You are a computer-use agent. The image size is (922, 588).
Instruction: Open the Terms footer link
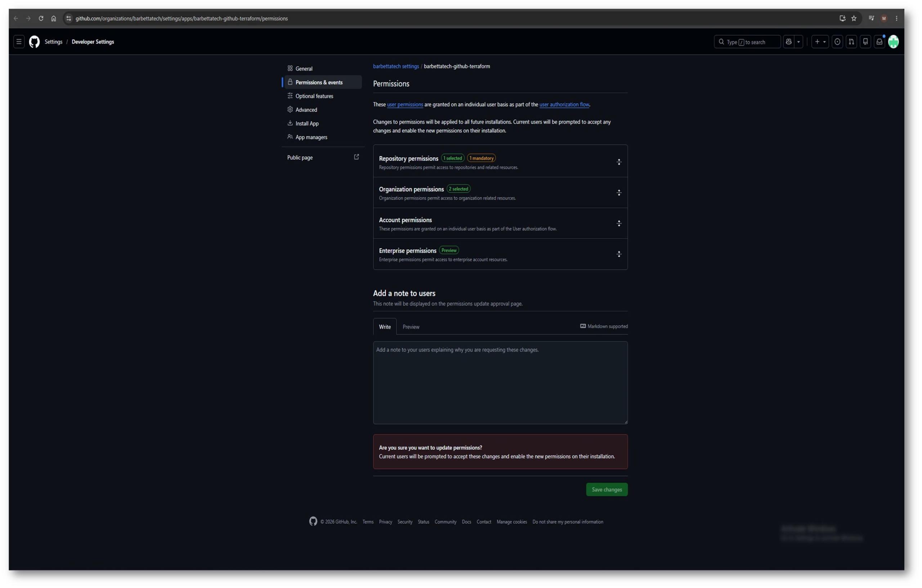click(x=368, y=522)
